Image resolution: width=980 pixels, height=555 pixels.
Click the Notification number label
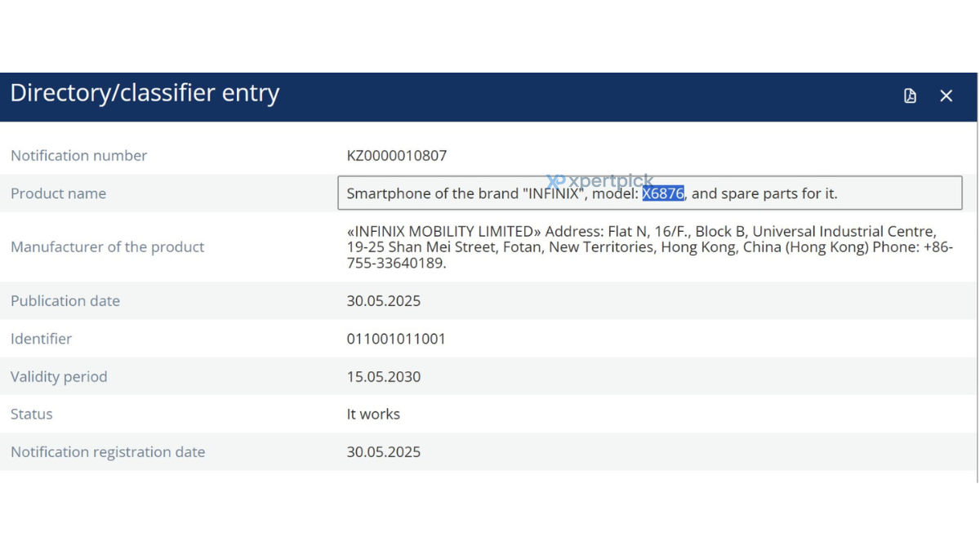tap(79, 155)
